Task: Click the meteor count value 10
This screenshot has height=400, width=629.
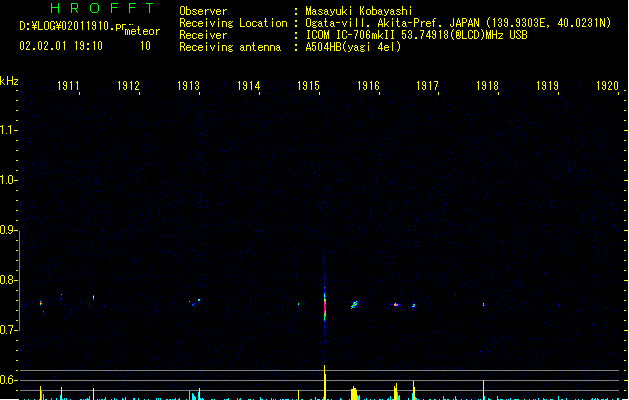Action: (x=145, y=46)
